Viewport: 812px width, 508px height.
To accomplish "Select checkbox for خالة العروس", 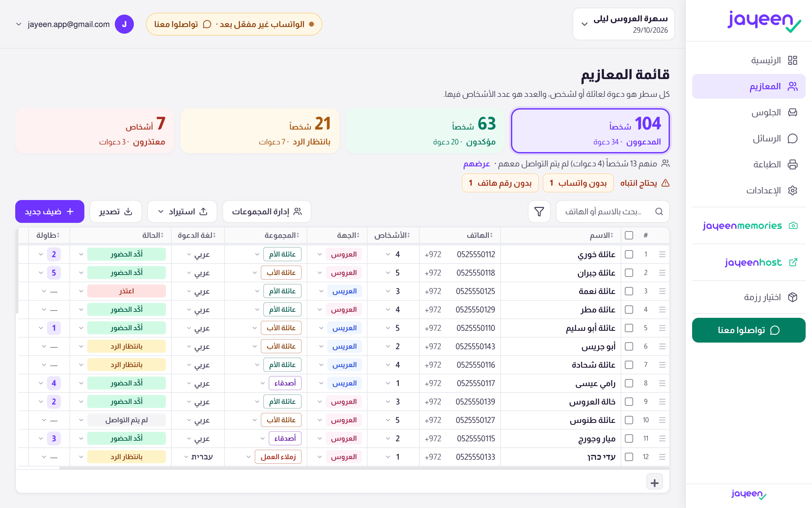I will 629,402.
